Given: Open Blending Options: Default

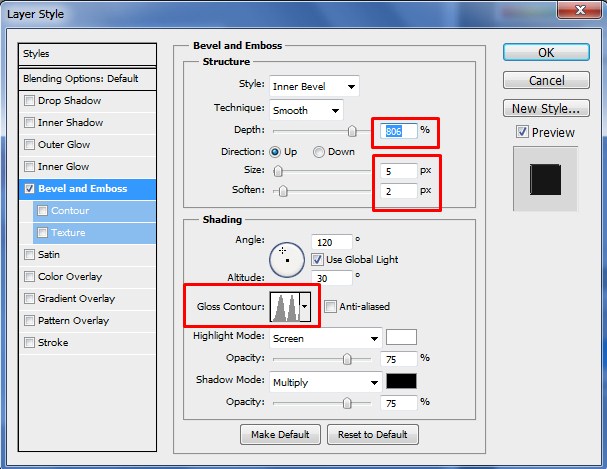Looking at the screenshot, I should tap(87, 79).
